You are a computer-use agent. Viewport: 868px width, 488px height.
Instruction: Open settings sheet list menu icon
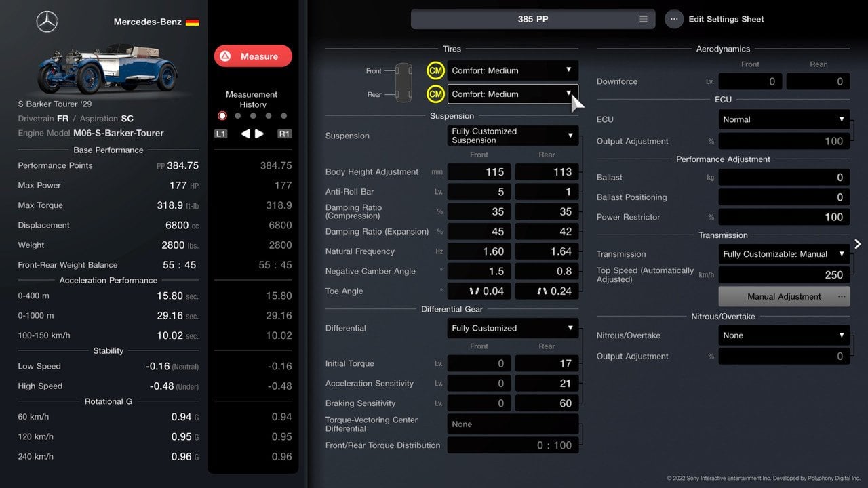[x=644, y=19]
